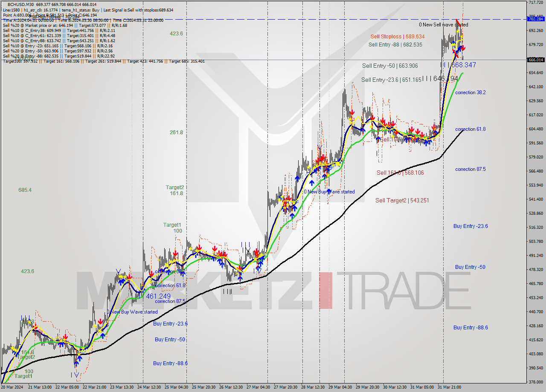Click the 'Sell 161.8 | 568.106' label
Viewport: 546px width, 392px height.
[400, 173]
